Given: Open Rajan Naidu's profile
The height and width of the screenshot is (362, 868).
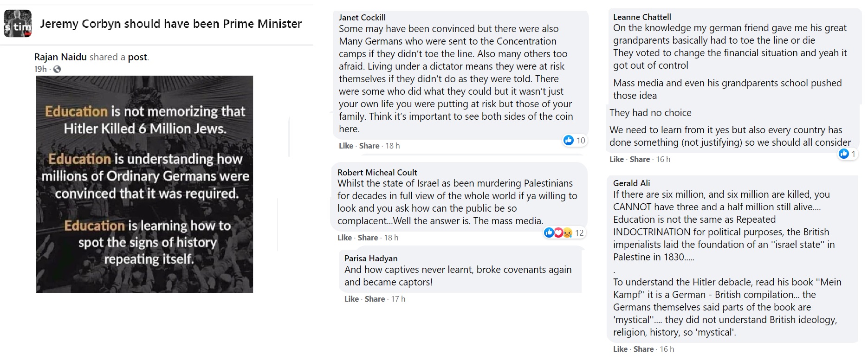Looking at the screenshot, I should tap(60, 57).
